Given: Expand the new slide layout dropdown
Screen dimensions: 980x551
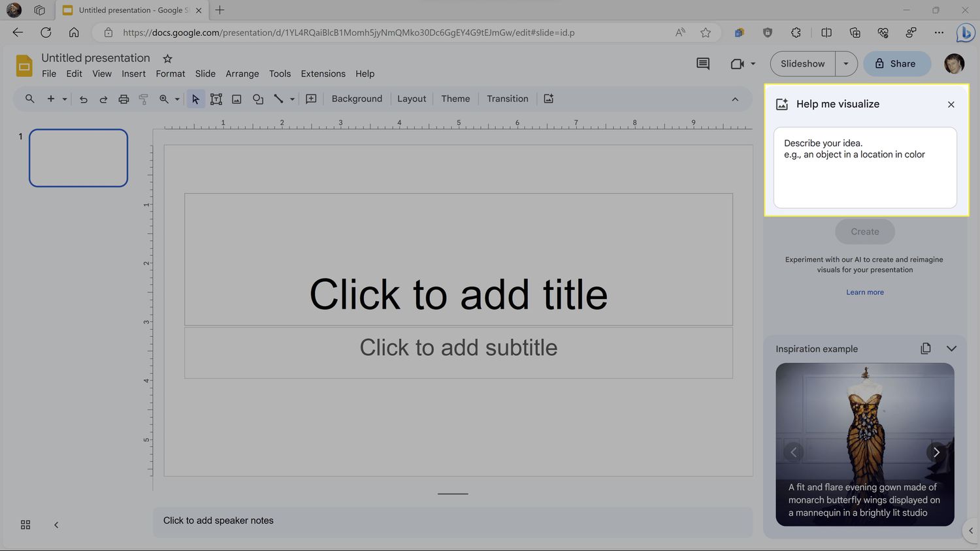Looking at the screenshot, I should 65,99.
